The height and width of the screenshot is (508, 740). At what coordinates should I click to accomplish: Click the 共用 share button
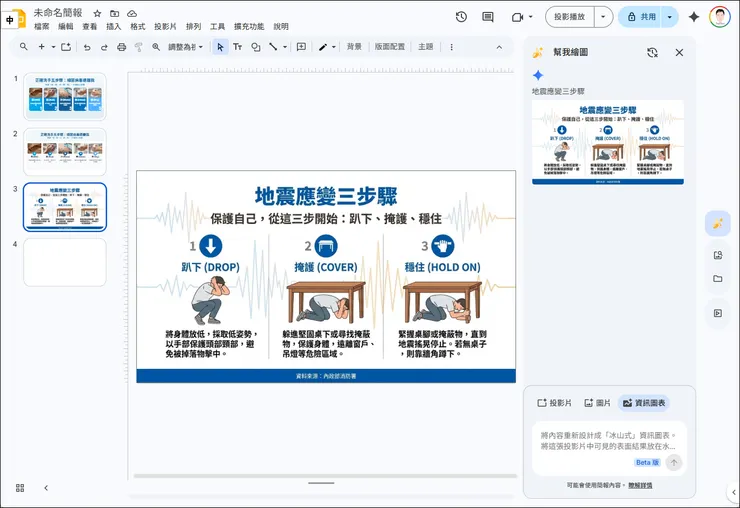(x=641, y=17)
